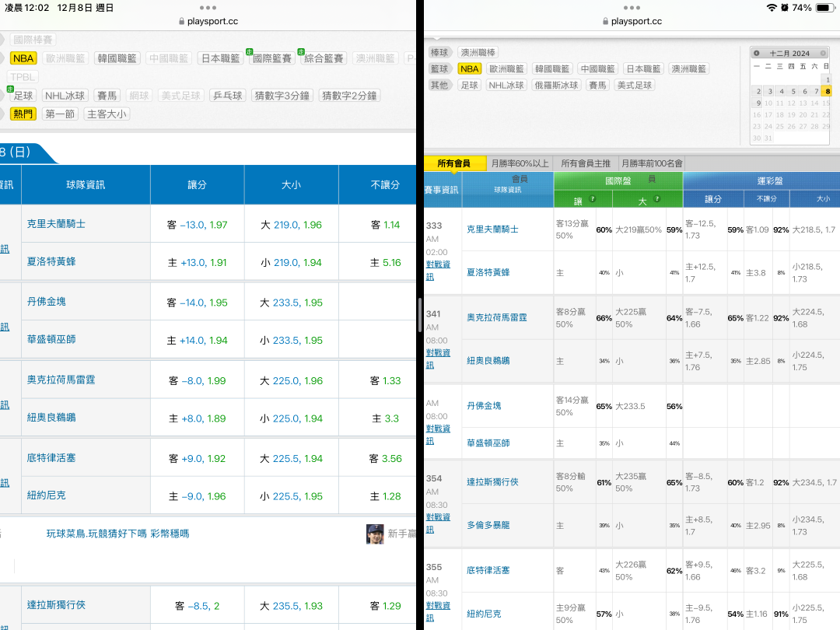Screen dimensions: 840x630
Task: Choose NHL冰球 in the left window
Action: [65, 96]
